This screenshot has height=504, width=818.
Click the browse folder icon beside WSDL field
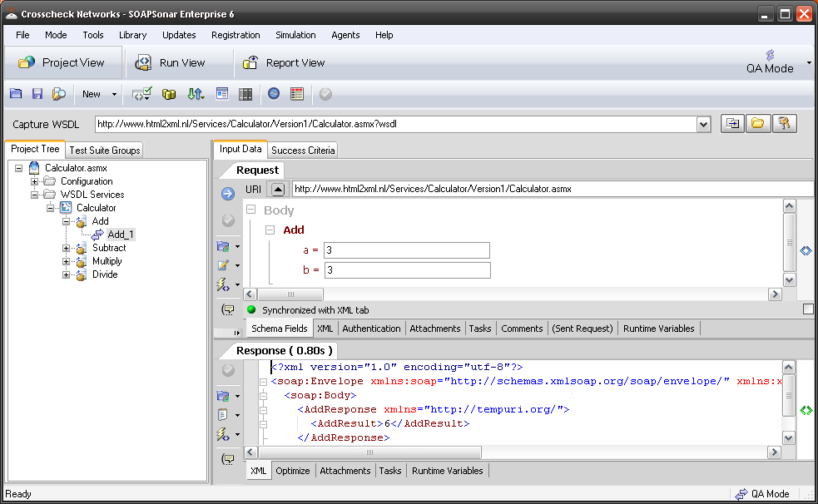(x=758, y=124)
